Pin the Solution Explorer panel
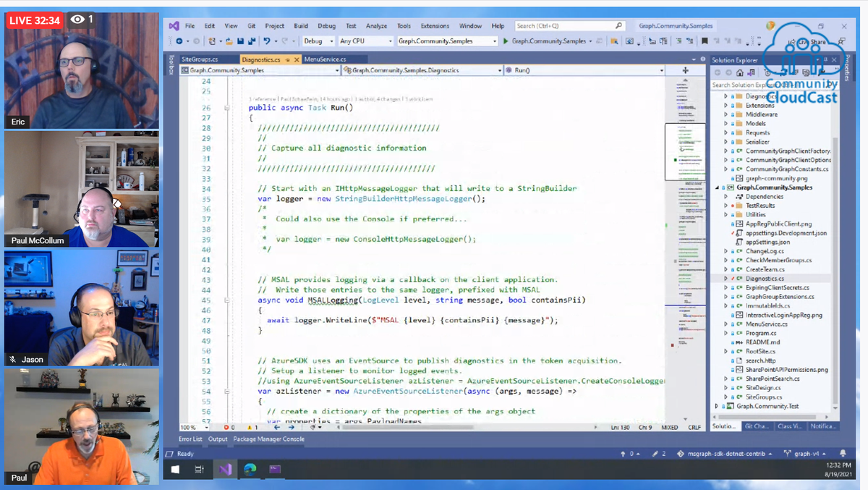This screenshot has width=868, height=490. coord(826,60)
